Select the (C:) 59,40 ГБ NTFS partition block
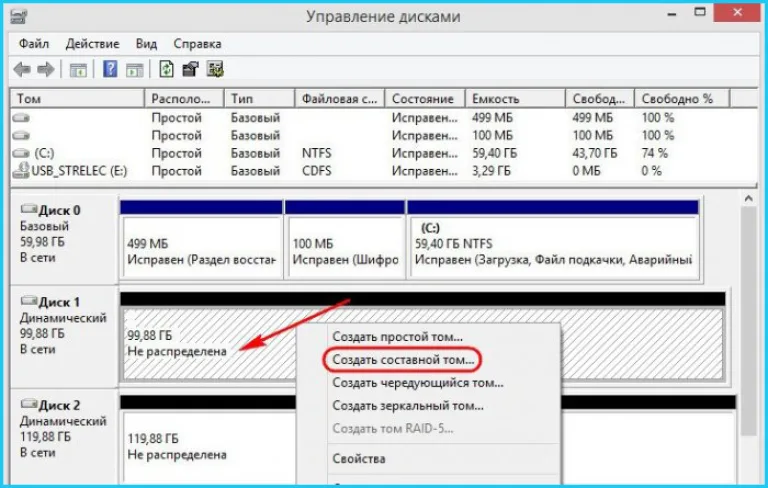Viewport: 768px width, 488px height. point(553,239)
